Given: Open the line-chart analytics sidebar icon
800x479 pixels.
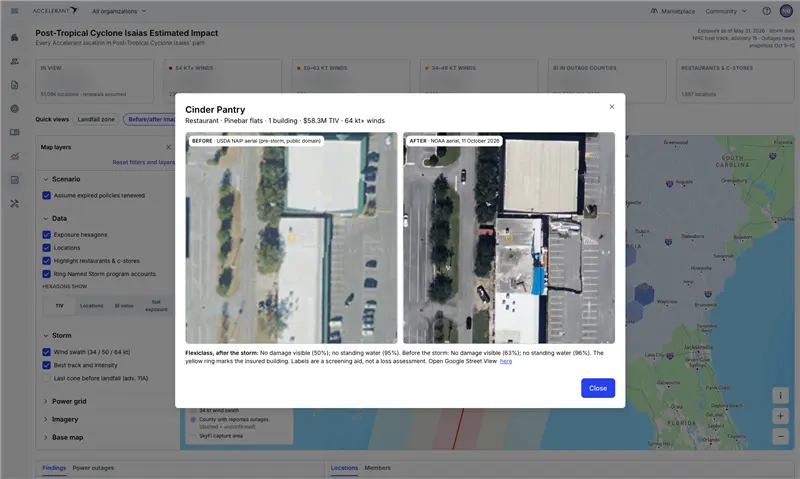Looking at the screenshot, I should pyautogui.click(x=14, y=156).
